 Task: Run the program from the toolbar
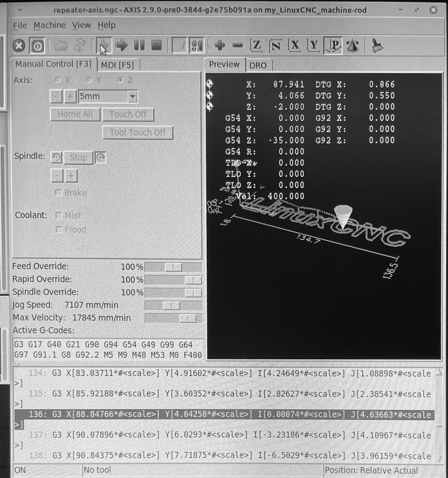click(103, 46)
